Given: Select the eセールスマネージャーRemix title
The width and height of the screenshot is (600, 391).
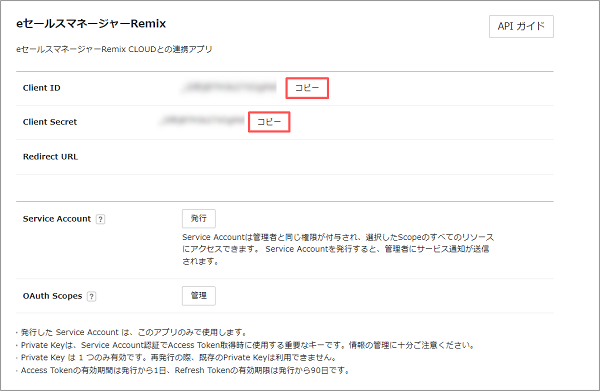Looking at the screenshot, I should pos(91,24).
